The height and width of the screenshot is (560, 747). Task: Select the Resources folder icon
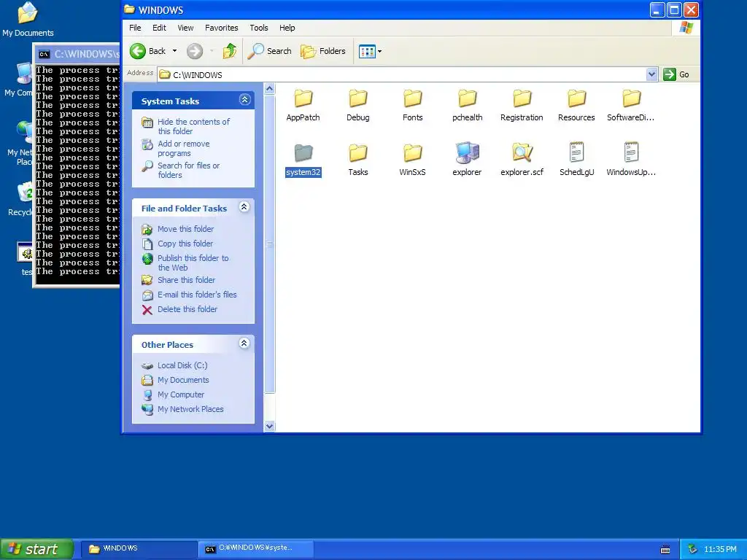tap(576, 98)
